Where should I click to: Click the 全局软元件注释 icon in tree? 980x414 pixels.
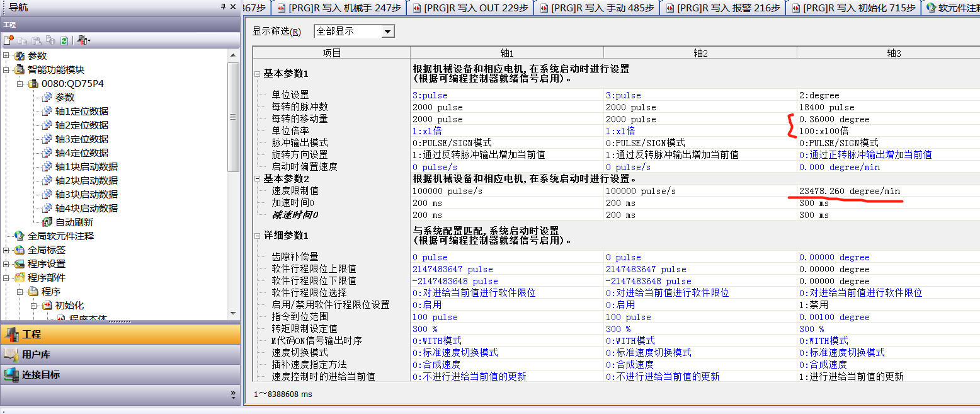(20, 236)
